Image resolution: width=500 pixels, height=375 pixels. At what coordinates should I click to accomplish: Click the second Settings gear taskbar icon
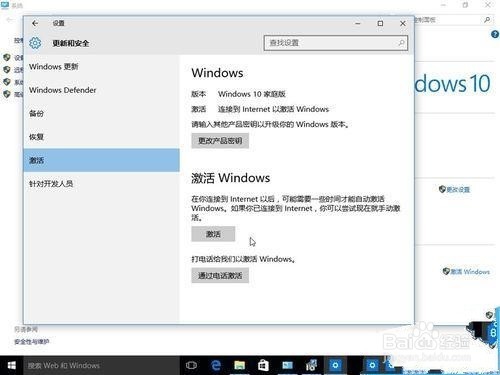372,365
